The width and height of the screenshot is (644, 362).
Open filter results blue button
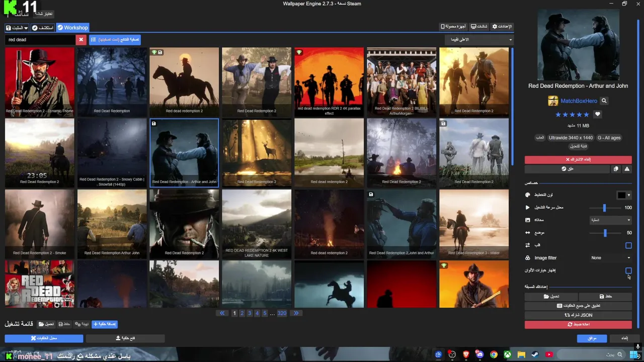point(115,40)
